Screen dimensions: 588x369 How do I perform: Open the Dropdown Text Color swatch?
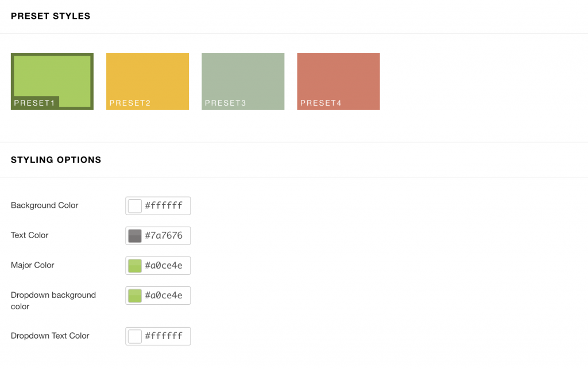(x=134, y=336)
